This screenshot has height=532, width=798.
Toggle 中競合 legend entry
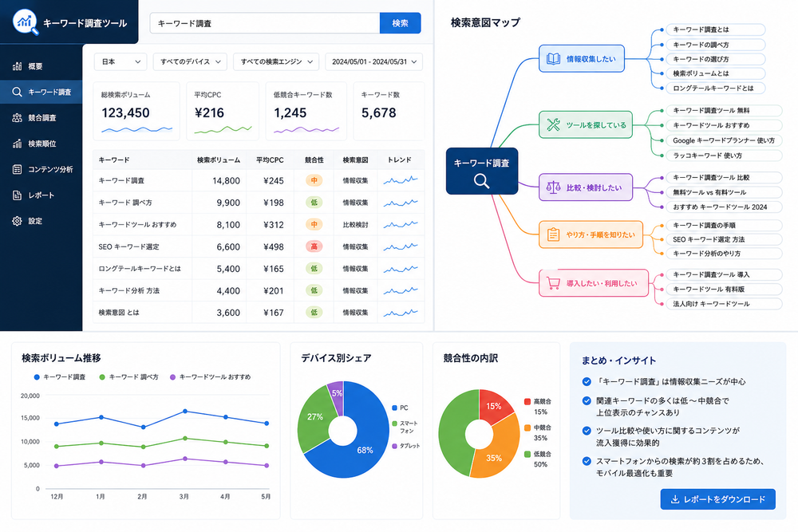click(538, 433)
